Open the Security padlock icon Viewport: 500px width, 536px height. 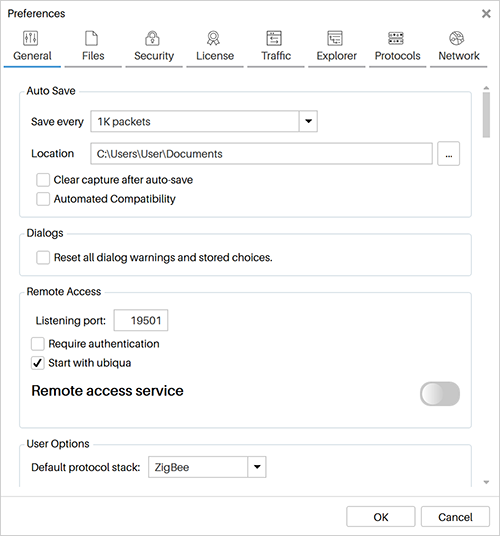tap(152, 38)
